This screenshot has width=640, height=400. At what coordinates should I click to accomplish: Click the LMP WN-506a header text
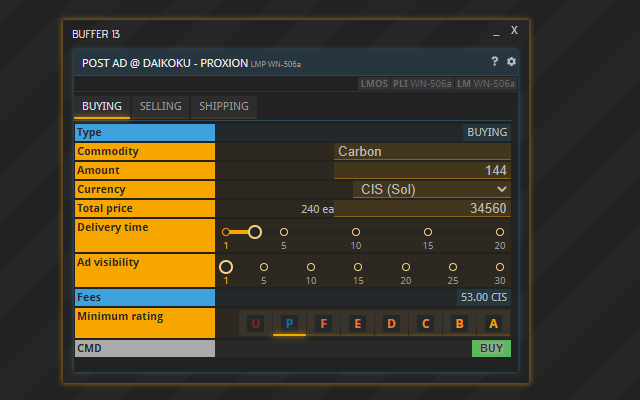point(276,64)
